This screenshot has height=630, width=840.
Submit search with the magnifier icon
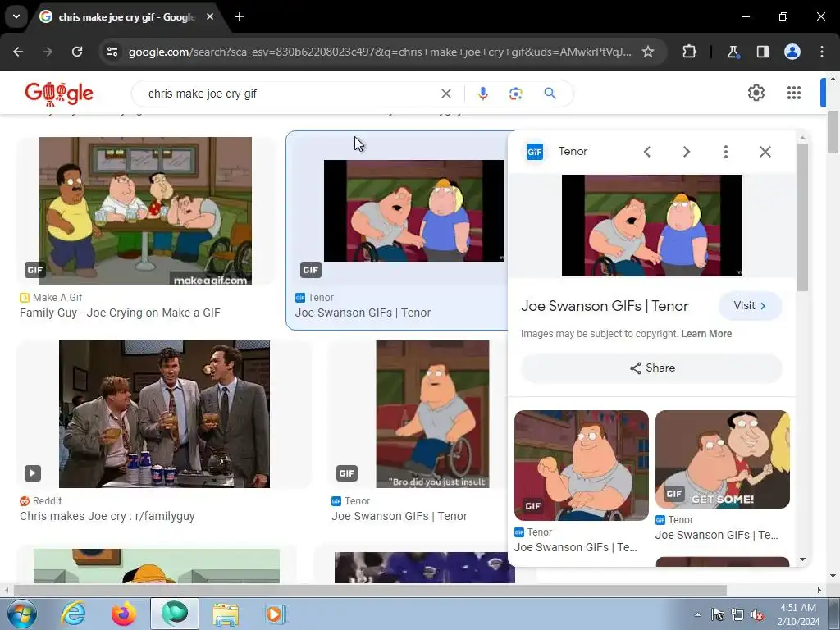tap(550, 94)
